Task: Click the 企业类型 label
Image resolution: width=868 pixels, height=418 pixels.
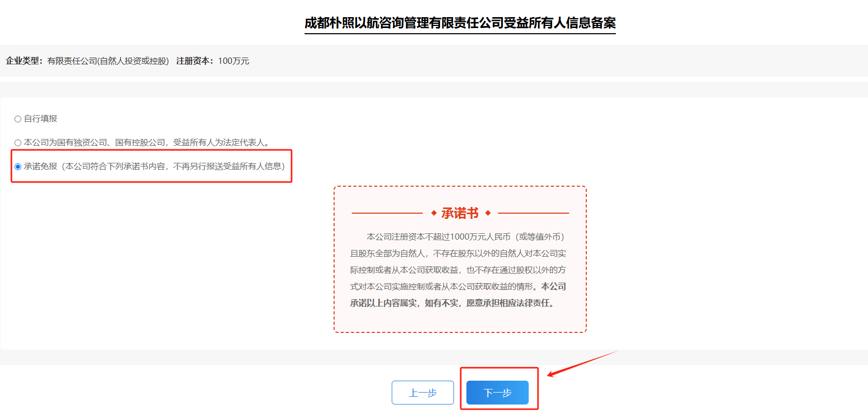Action: pyautogui.click(x=24, y=61)
